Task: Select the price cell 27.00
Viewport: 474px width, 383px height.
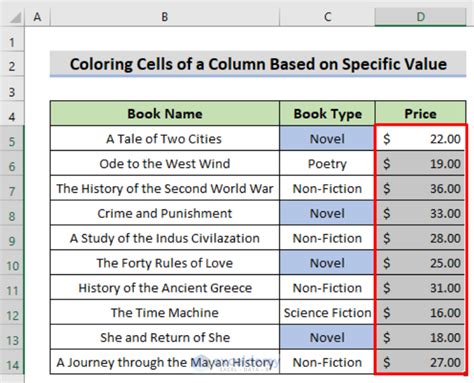Action: click(x=420, y=362)
